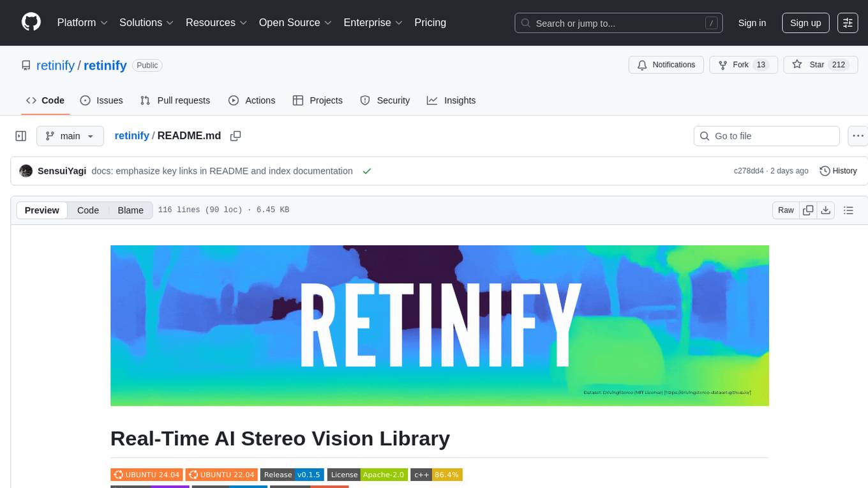The width and height of the screenshot is (868, 488).
Task: Show commit check status checkmark
Action: coord(366,171)
